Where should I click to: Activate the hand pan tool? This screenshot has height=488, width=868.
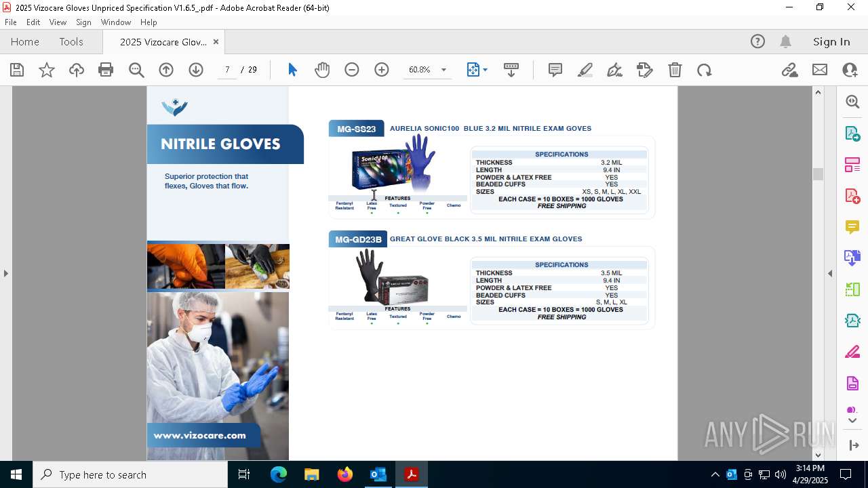pos(322,70)
